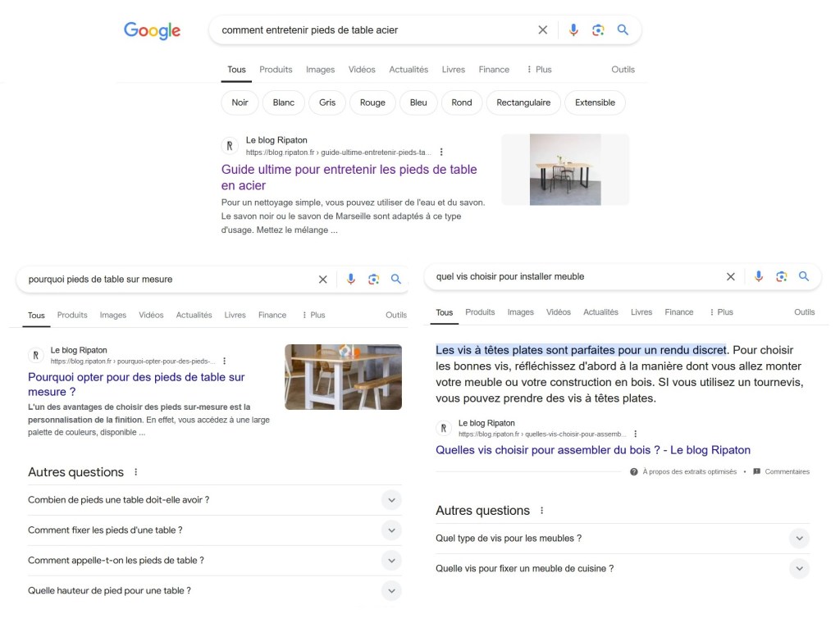Select the 'Extensible' filter chip
The width and height of the screenshot is (840, 623).
[x=595, y=102]
